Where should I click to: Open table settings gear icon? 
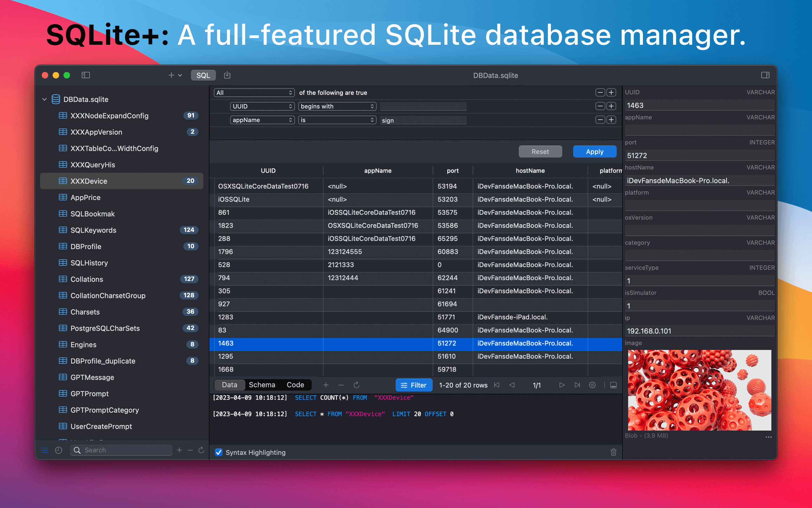[592, 385]
